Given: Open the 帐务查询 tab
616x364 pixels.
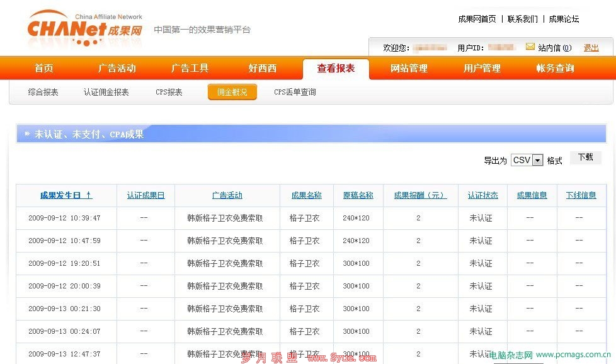Looking at the screenshot, I should 555,69.
